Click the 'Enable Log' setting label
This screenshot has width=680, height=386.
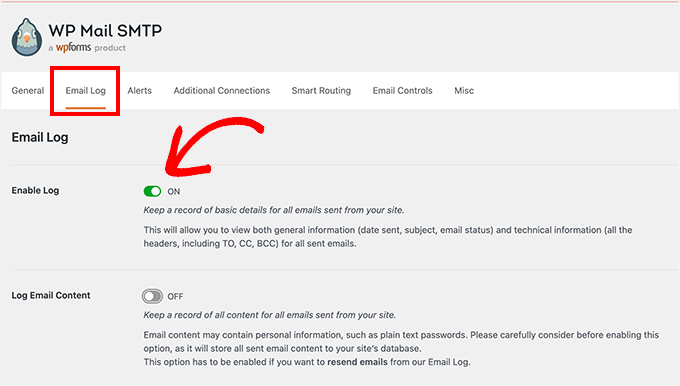(35, 190)
